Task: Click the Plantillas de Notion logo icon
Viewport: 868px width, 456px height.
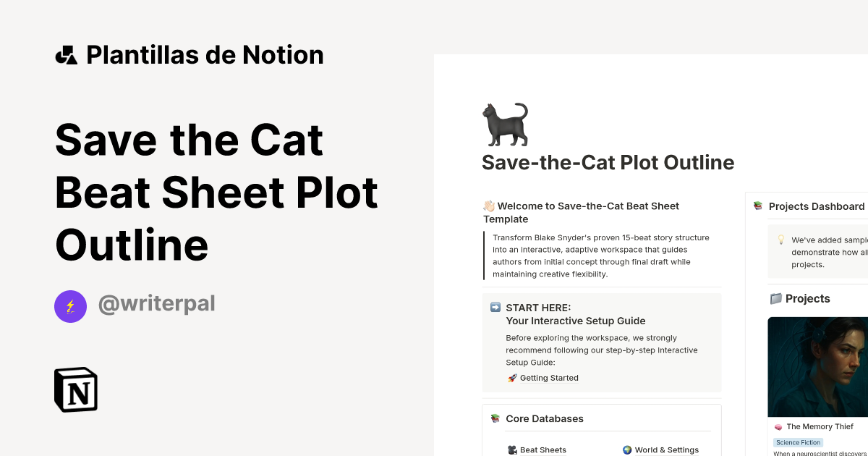Action: [66, 54]
